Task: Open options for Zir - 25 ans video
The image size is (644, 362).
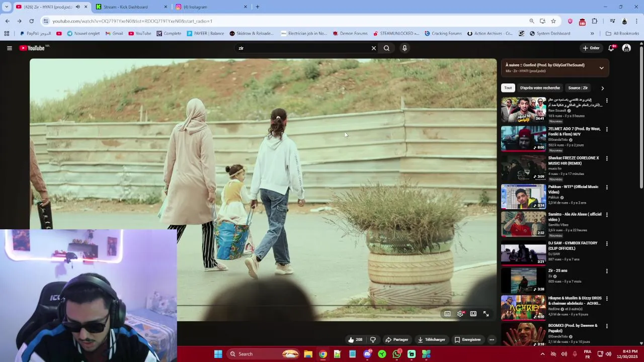Action: pos(607,271)
